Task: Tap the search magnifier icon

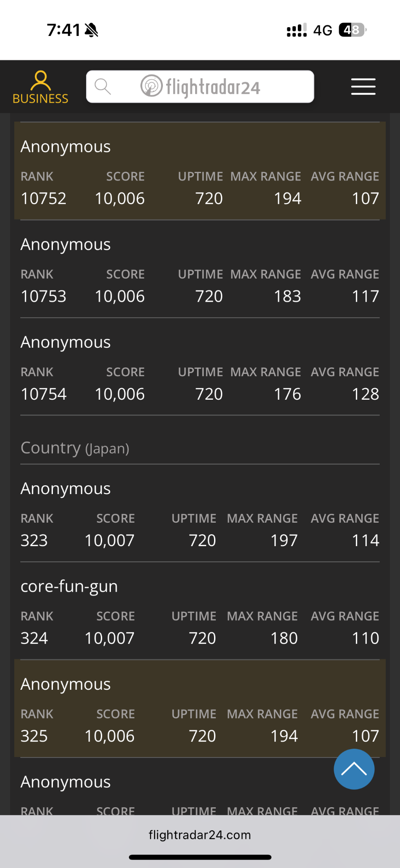Action: point(103,87)
